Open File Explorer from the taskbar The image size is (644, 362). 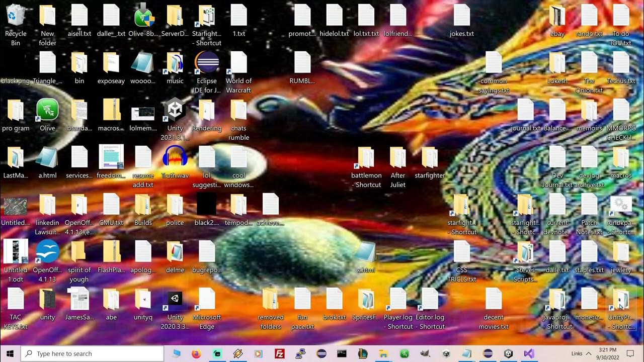coord(383,353)
